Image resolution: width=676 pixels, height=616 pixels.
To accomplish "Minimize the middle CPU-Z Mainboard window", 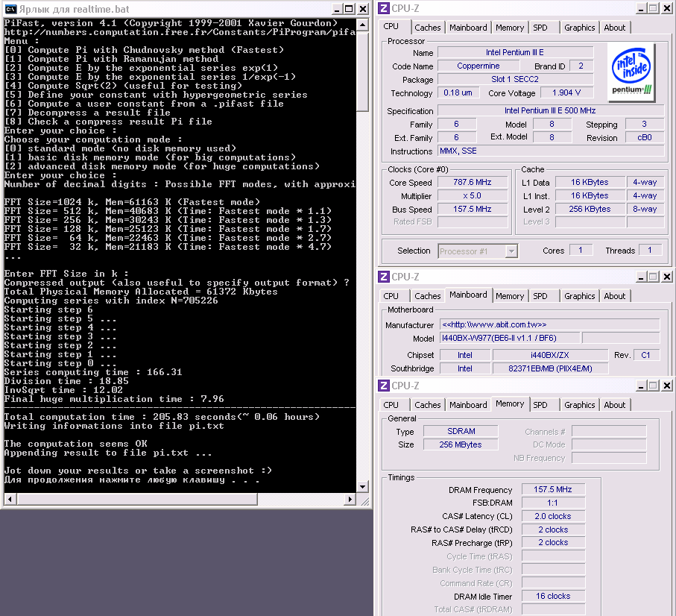I will (641, 277).
